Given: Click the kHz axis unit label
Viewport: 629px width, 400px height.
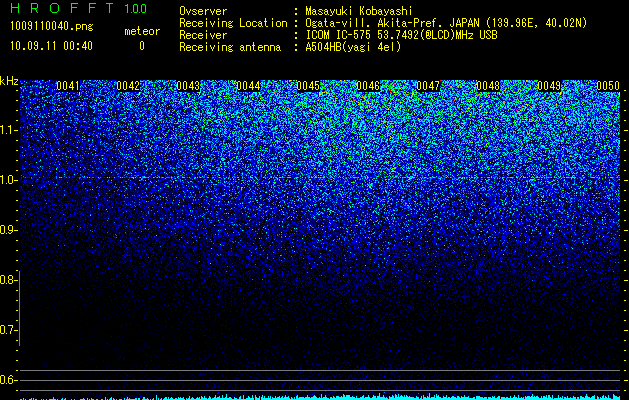Looking at the screenshot, I should (x=9, y=81).
